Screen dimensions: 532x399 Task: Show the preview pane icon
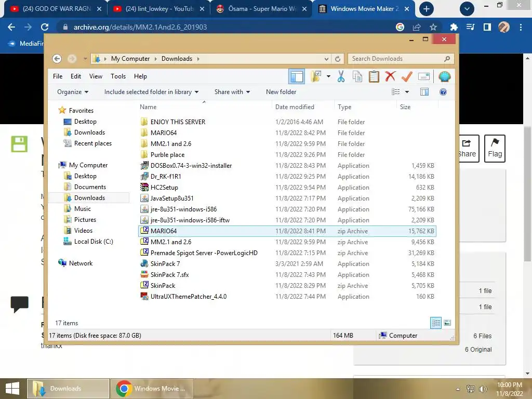[424, 92]
